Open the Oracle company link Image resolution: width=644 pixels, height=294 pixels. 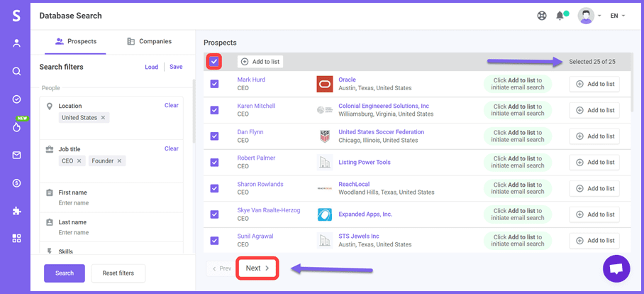[347, 80]
